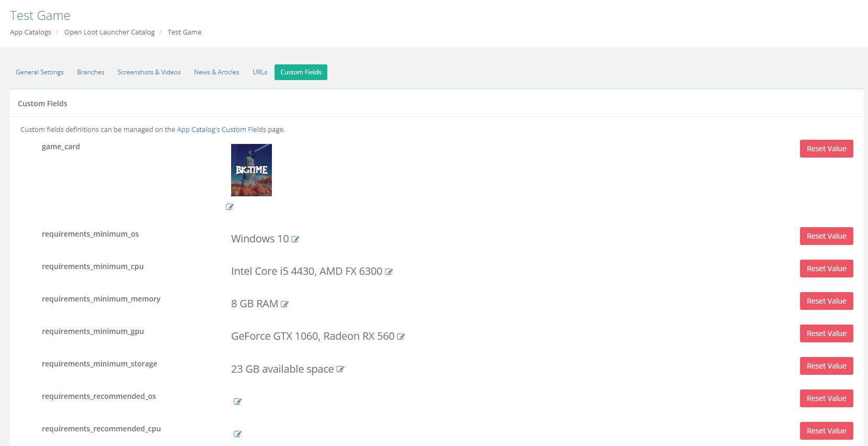
Task: Edit the minimum CPU value pencil icon
Action: coord(389,272)
